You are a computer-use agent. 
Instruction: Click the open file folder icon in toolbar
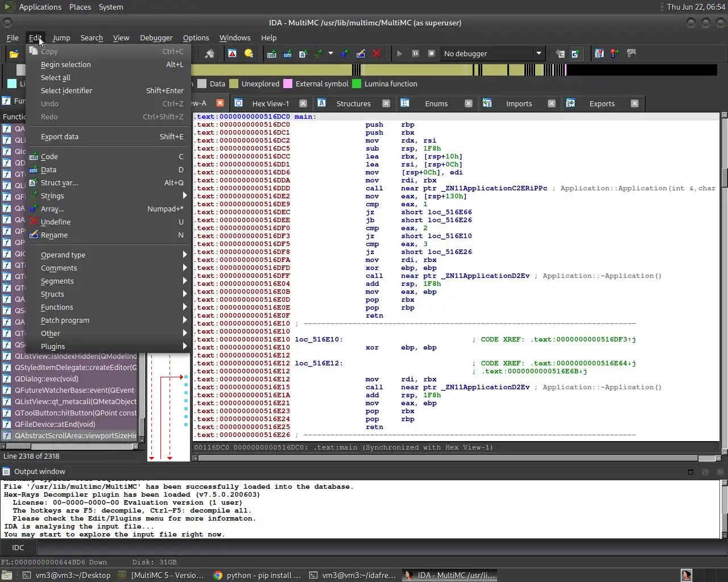tap(14, 54)
